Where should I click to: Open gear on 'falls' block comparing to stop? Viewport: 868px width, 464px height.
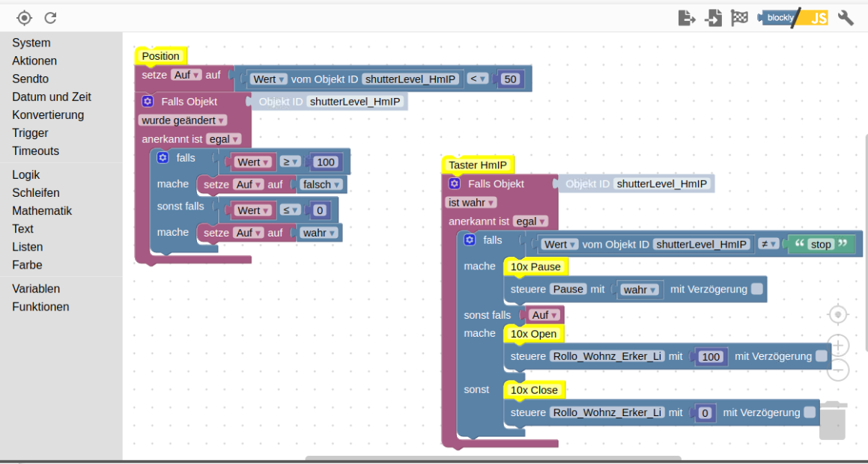(x=470, y=239)
